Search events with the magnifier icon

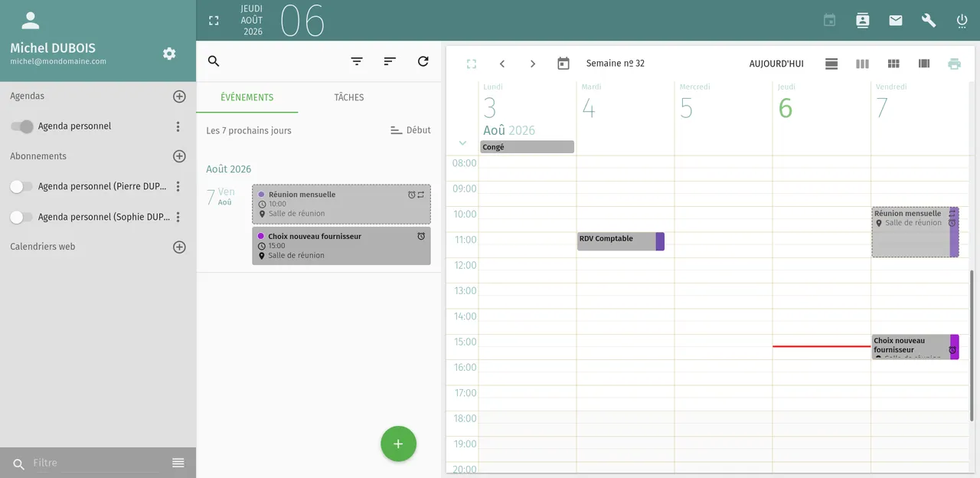214,61
